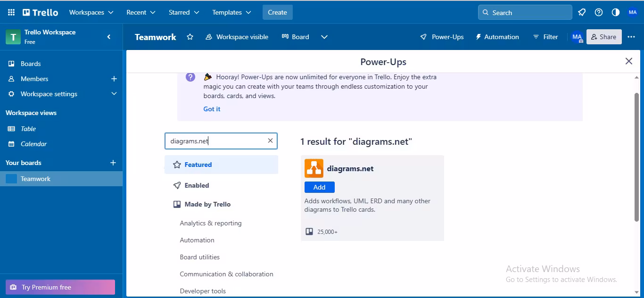Open Analytics & reporting category
The height and width of the screenshot is (298, 644).
211,223
